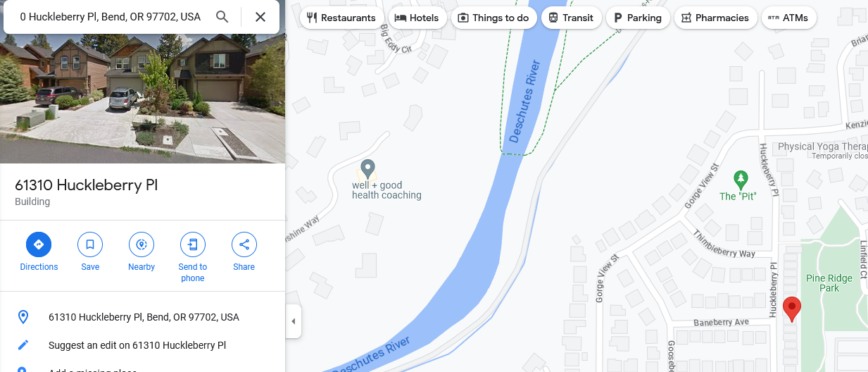Show ATMs chip on map

pyautogui.click(x=788, y=18)
